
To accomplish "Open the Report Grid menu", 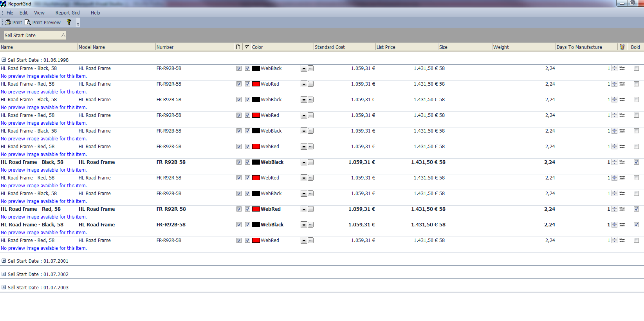I will tap(67, 13).
